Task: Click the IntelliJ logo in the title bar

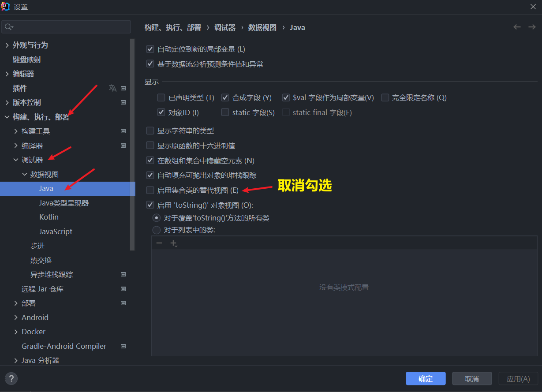Action: click(x=5, y=7)
